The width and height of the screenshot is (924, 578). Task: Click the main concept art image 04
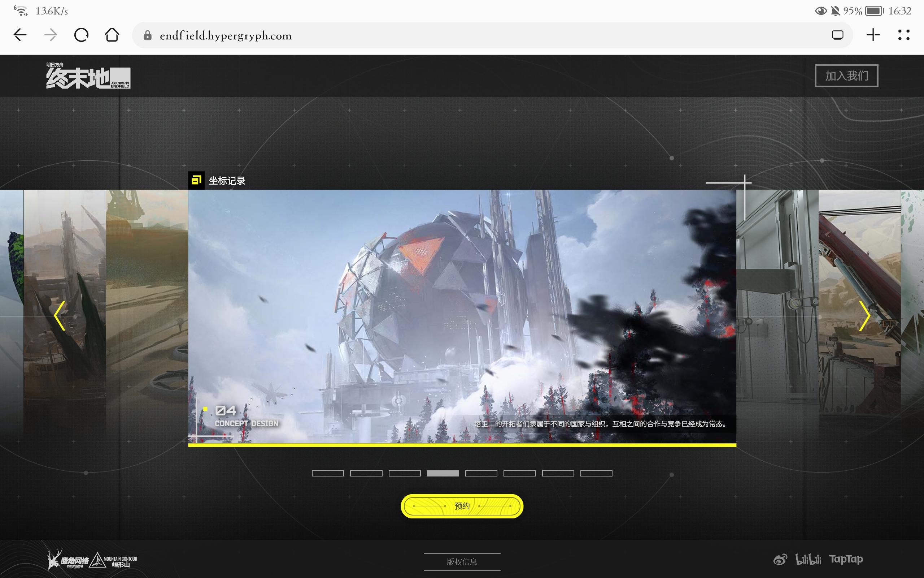(462, 316)
